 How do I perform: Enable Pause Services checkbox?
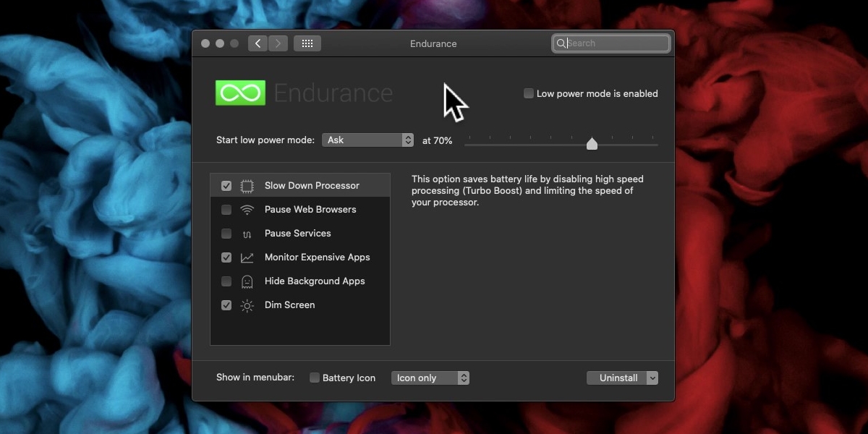coord(226,234)
